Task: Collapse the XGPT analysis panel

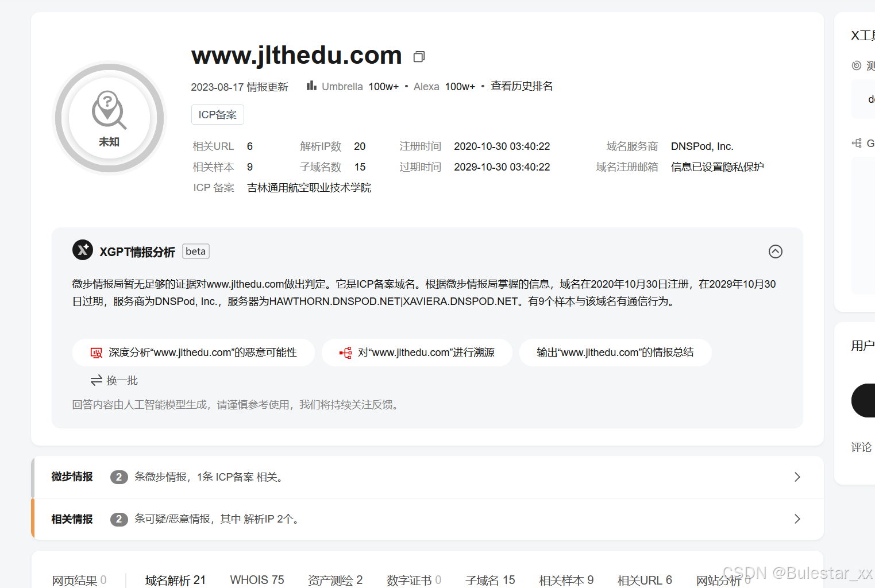Action: [x=775, y=252]
